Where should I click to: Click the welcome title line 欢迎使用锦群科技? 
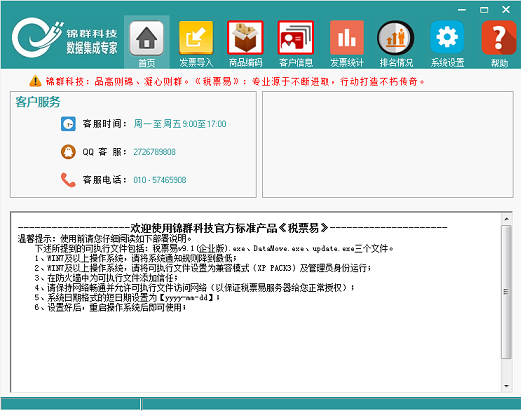pyautogui.click(x=232, y=228)
